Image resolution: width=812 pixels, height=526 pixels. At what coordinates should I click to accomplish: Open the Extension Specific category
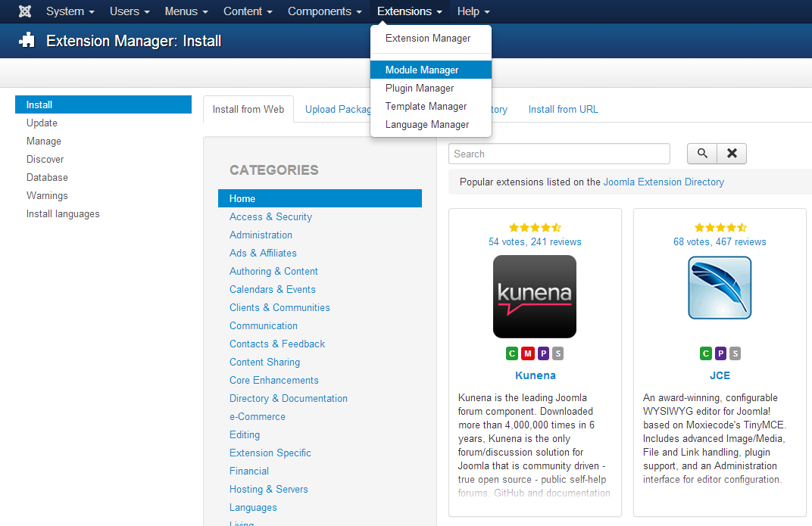pos(270,453)
